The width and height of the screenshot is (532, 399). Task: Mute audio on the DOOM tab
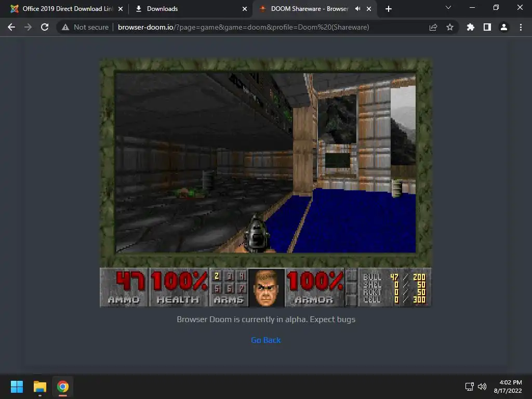click(357, 9)
